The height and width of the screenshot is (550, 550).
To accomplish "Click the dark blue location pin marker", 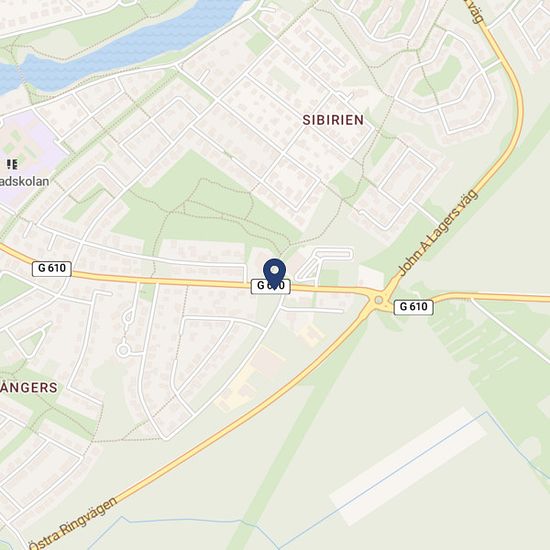I will click(274, 274).
